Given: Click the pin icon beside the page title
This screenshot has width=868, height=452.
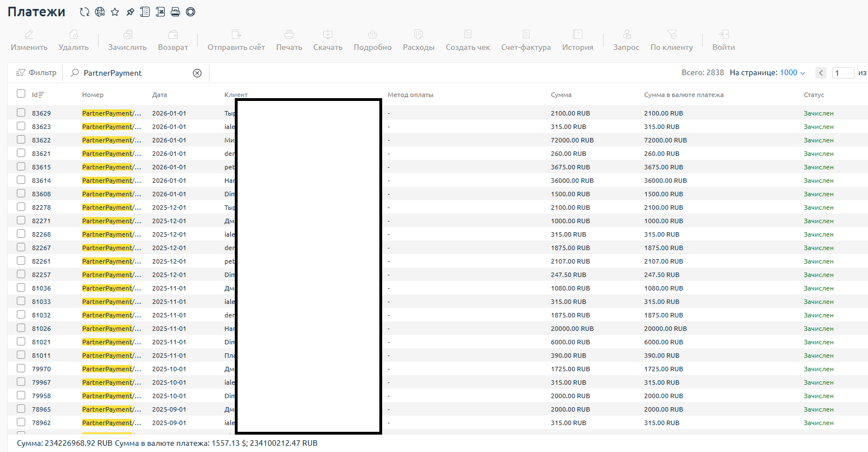Looking at the screenshot, I should pos(130,12).
